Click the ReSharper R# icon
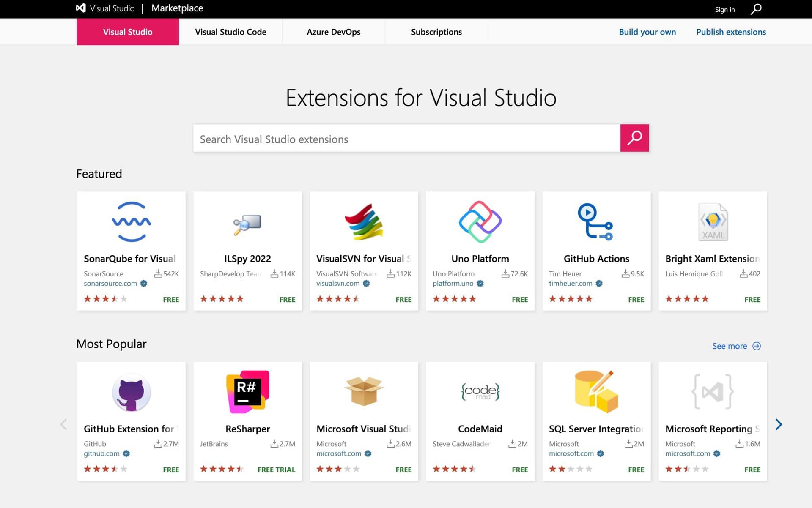The image size is (812, 508). point(247,392)
